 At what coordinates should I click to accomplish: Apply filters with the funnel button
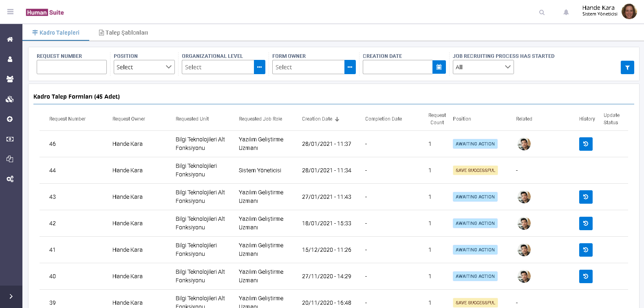tap(627, 68)
